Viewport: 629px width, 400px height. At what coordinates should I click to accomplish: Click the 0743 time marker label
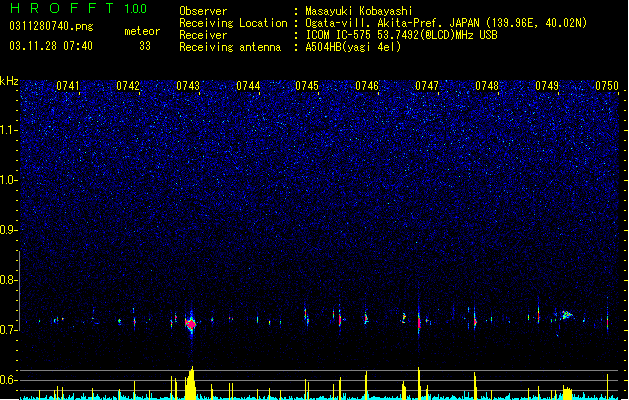[x=188, y=86]
